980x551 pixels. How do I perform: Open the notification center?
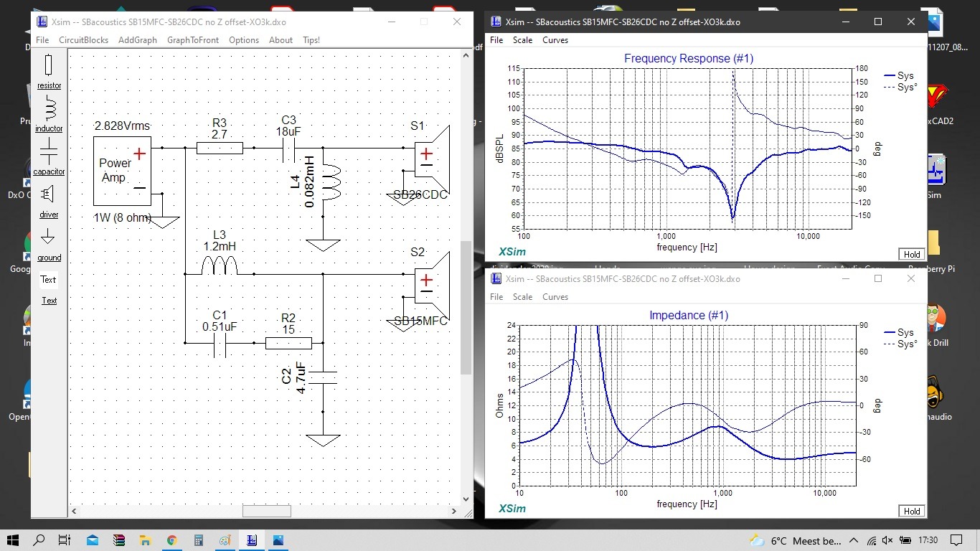[x=956, y=540]
